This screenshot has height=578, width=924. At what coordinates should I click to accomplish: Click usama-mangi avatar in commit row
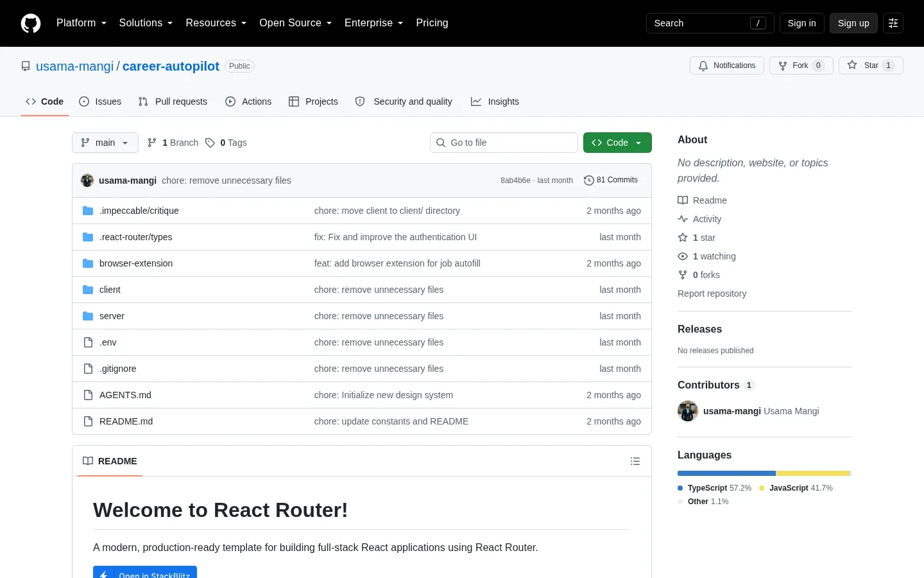(x=87, y=180)
